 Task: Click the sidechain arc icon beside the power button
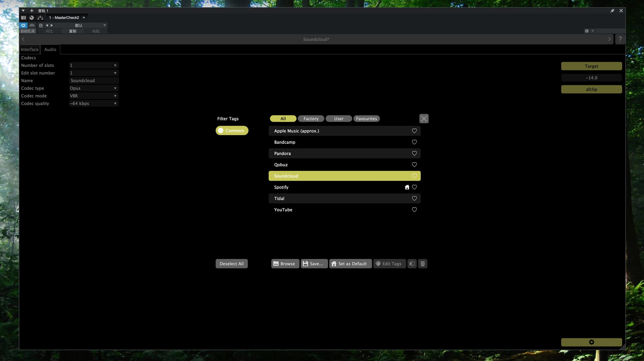point(32,25)
